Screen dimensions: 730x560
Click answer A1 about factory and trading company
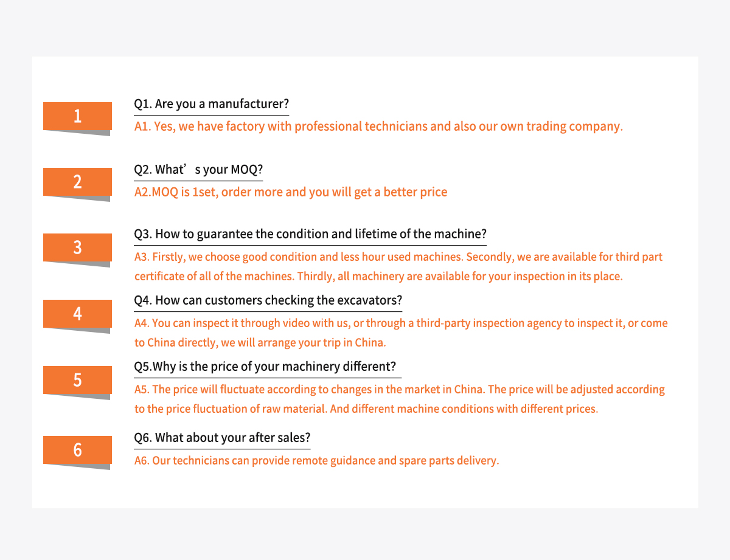point(378,127)
